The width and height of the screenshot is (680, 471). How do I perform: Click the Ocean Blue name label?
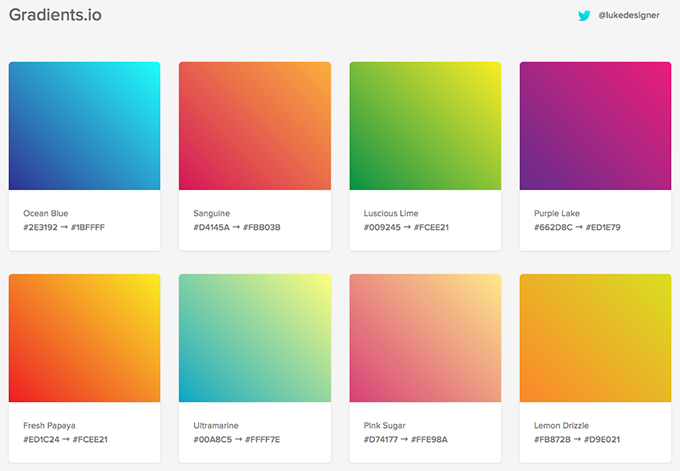pyautogui.click(x=46, y=213)
